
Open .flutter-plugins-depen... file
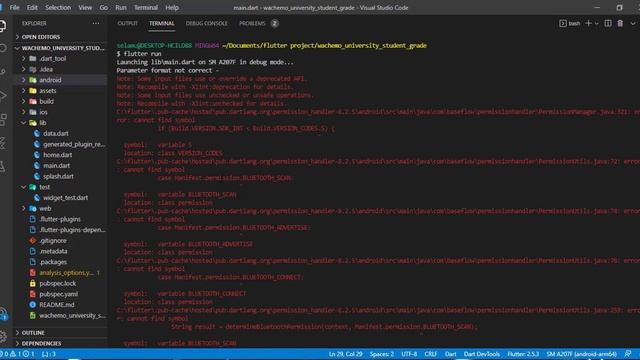point(72,230)
